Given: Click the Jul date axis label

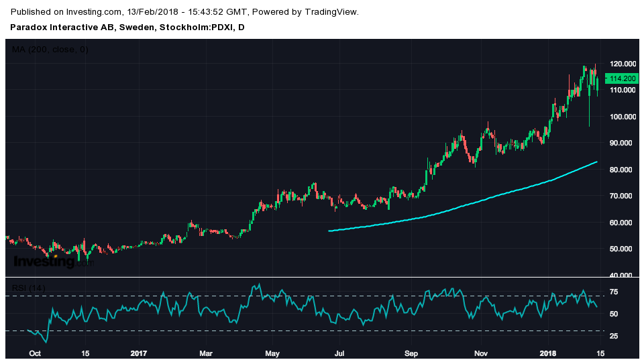Looking at the screenshot, I should click(339, 353).
